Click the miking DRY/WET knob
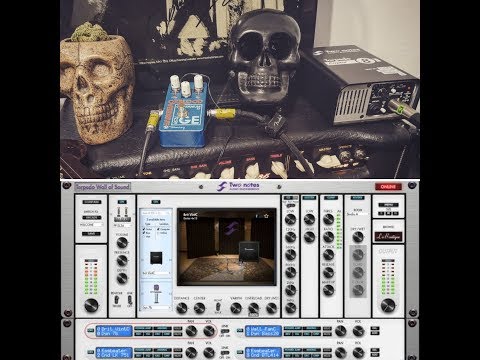Viewport: 480px width, 360px height. 271,308
